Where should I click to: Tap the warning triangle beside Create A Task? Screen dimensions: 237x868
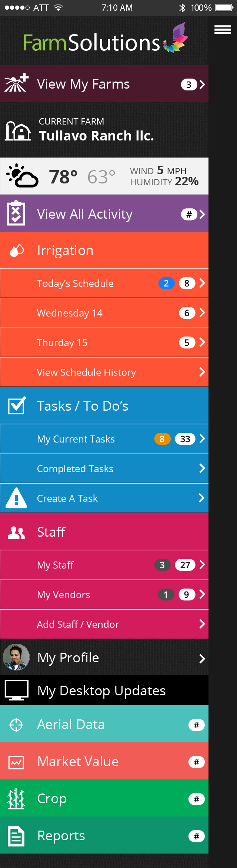(x=16, y=498)
